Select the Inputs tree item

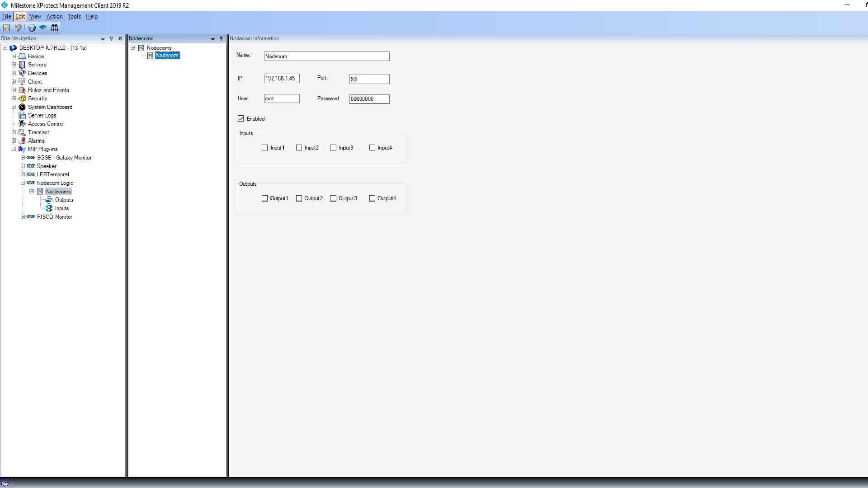pos(62,208)
